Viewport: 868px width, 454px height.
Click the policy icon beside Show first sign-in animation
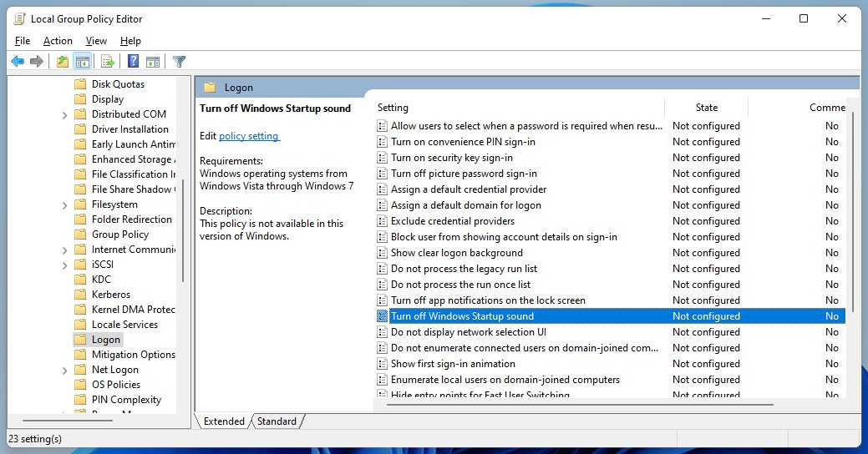pos(382,364)
